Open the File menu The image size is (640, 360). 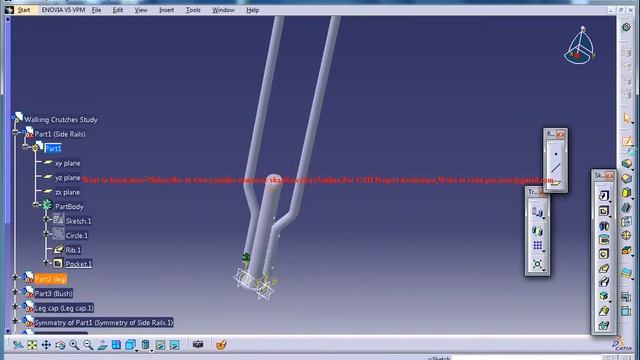pos(96,10)
